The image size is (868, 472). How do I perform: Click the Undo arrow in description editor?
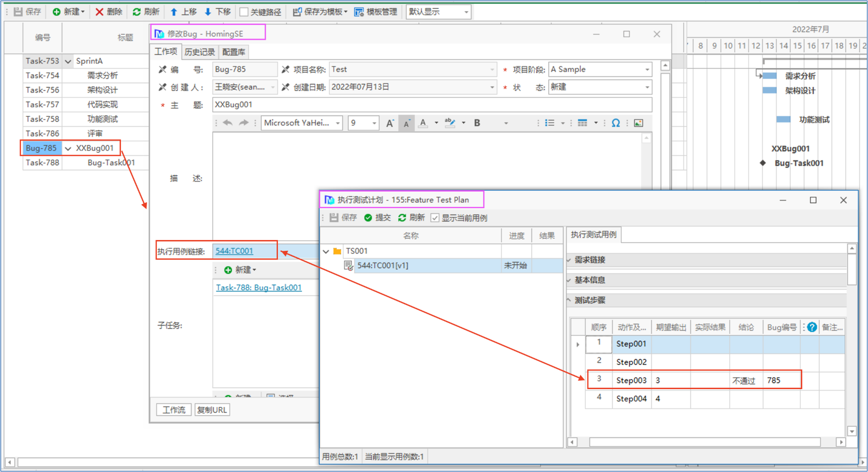228,123
